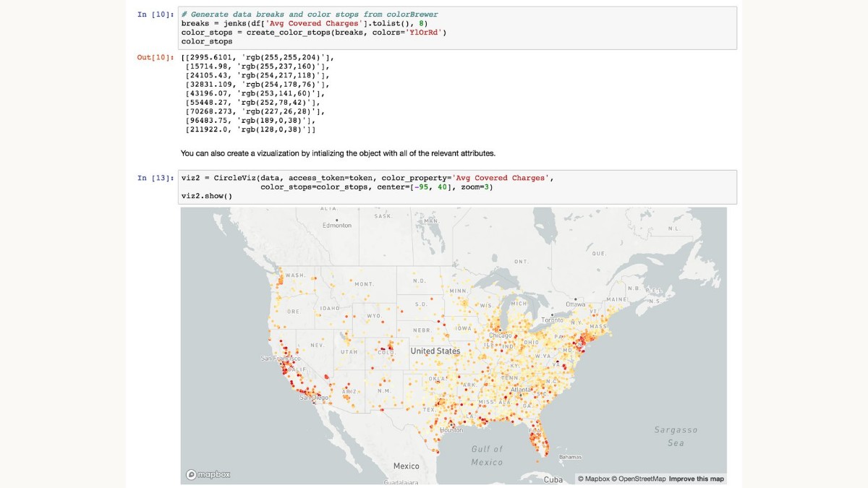Open the 'Improve this map' link
Image resolution: width=868 pixels, height=488 pixels.
click(696, 479)
